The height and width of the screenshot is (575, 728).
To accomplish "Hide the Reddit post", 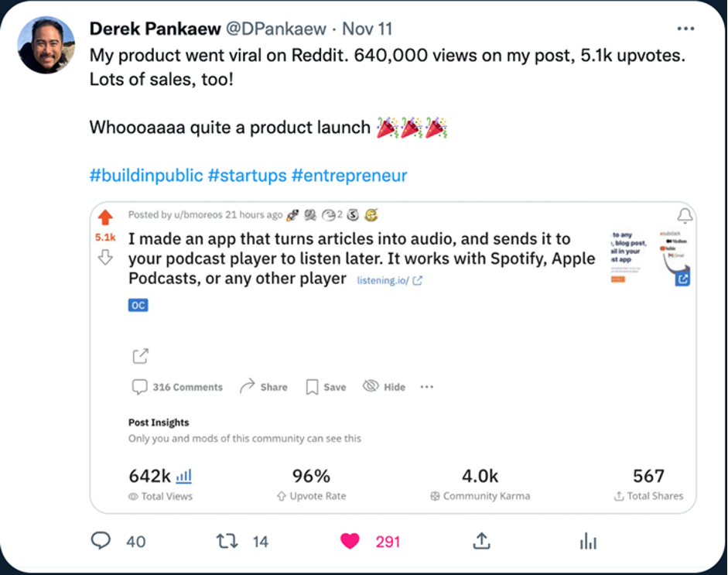I will coord(385,387).
